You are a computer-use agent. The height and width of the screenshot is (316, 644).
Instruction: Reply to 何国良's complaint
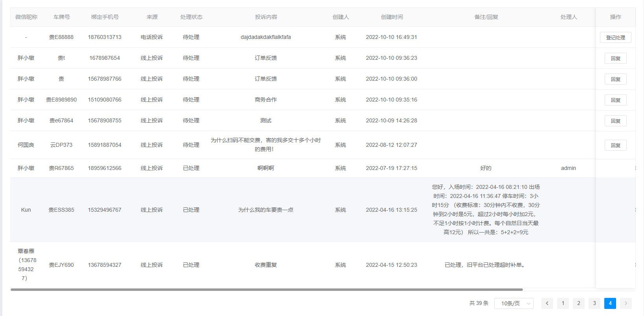[x=615, y=145]
